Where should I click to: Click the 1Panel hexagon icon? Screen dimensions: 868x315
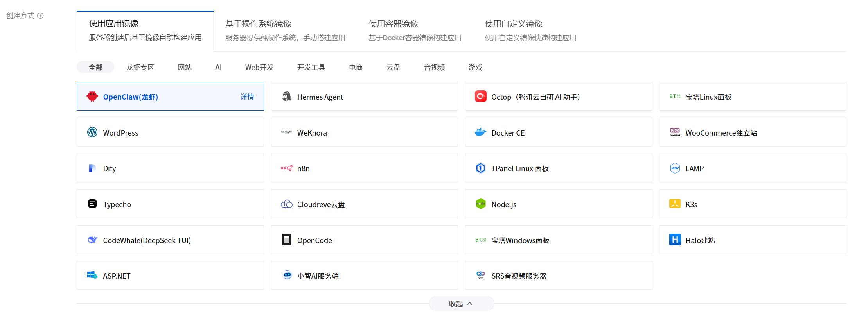[480, 168]
